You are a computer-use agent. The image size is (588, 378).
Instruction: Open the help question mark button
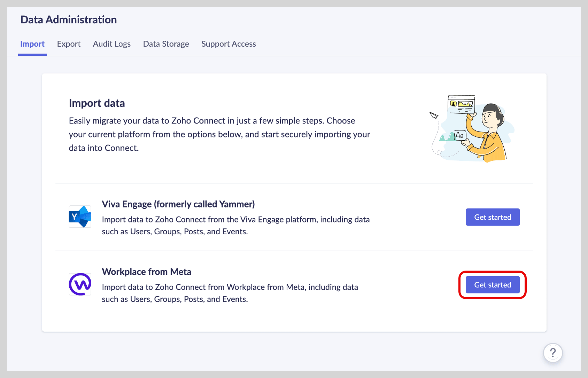[x=552, y=353]
